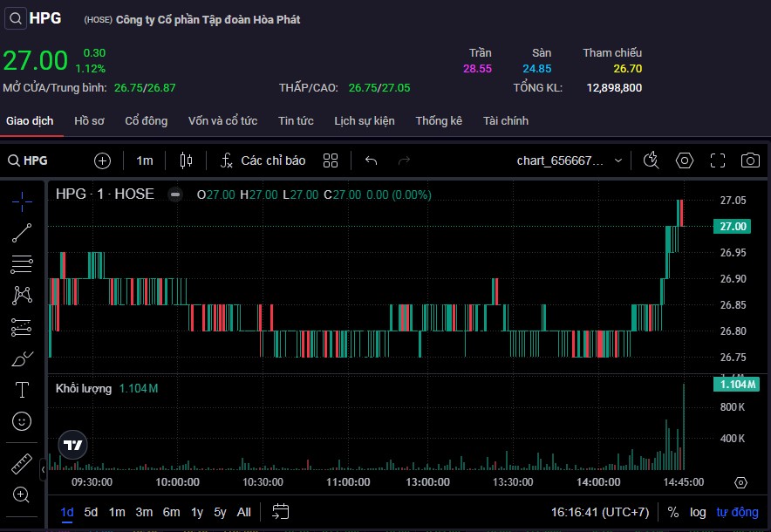Toggle log scale on price axis
This screenshot has width=771, height=532.
(697, 512)
